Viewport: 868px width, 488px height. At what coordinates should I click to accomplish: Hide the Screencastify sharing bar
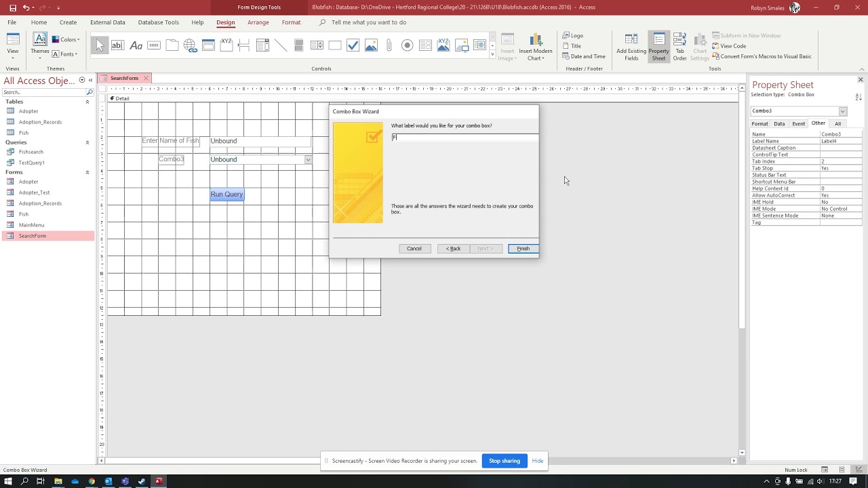(538, 461)
